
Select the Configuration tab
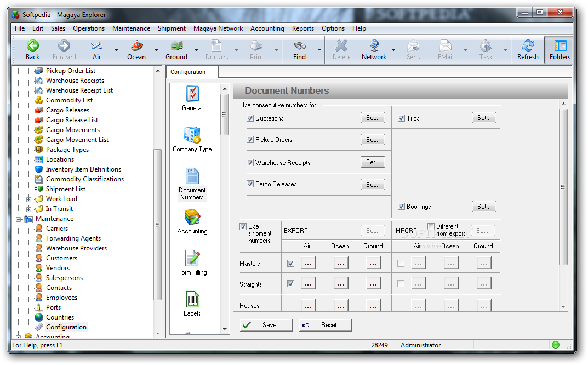(x=192, y=72)
